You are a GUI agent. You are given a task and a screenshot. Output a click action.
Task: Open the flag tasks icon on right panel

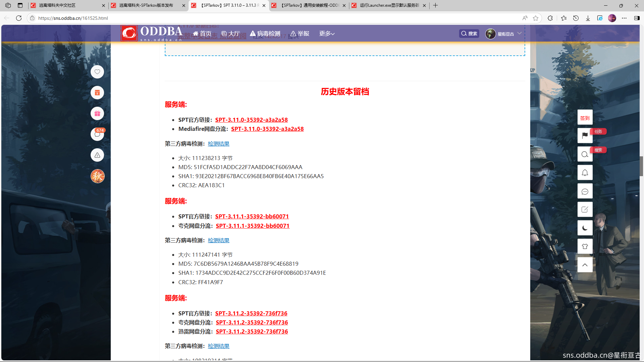coord(585,135)
